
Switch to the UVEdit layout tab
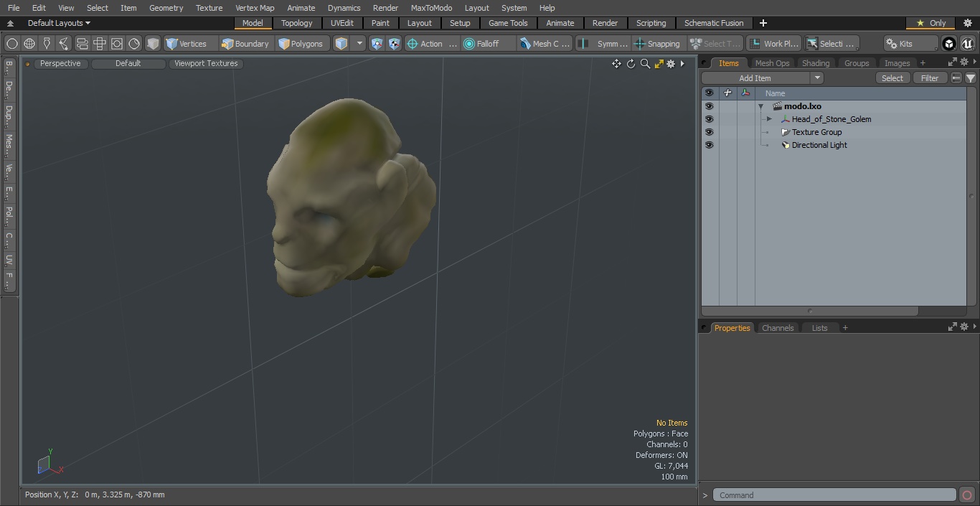click(342, 23)
